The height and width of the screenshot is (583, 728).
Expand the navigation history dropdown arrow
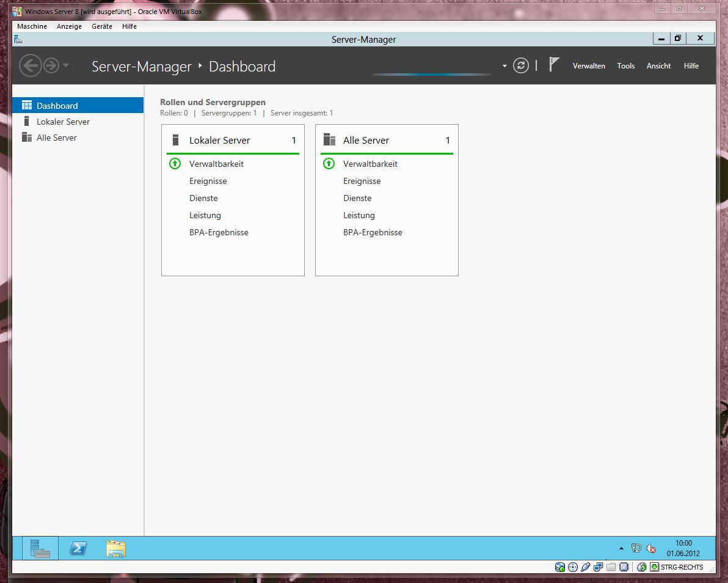pyautogui.click(x=66, y=65)
